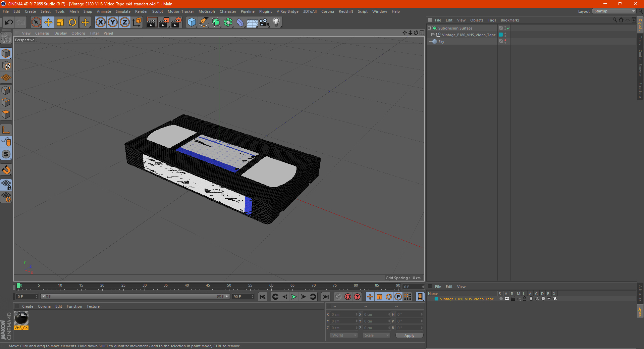Toggle Enable Snap S icon
This screenshot has width=644, height=349.
coord(6,154)
